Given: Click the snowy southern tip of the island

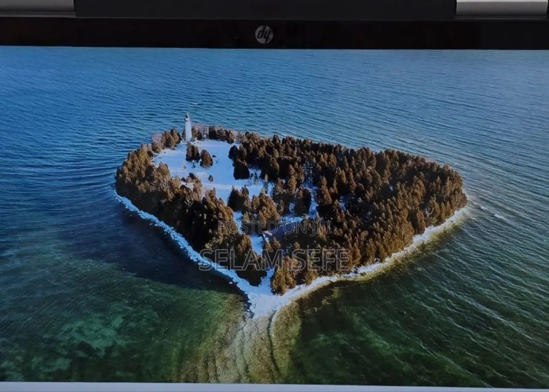Looking at the screenshot, I should point(261,302).
